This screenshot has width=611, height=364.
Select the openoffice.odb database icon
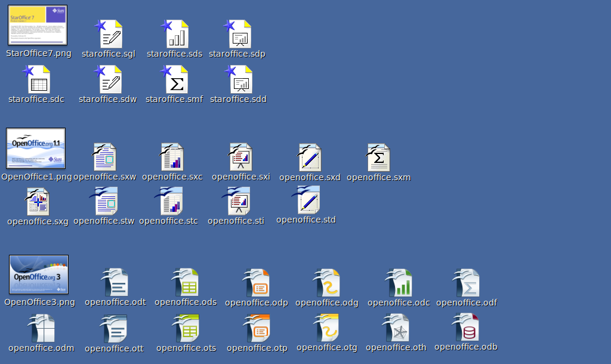pyautogui.click(x=465, y=328)
